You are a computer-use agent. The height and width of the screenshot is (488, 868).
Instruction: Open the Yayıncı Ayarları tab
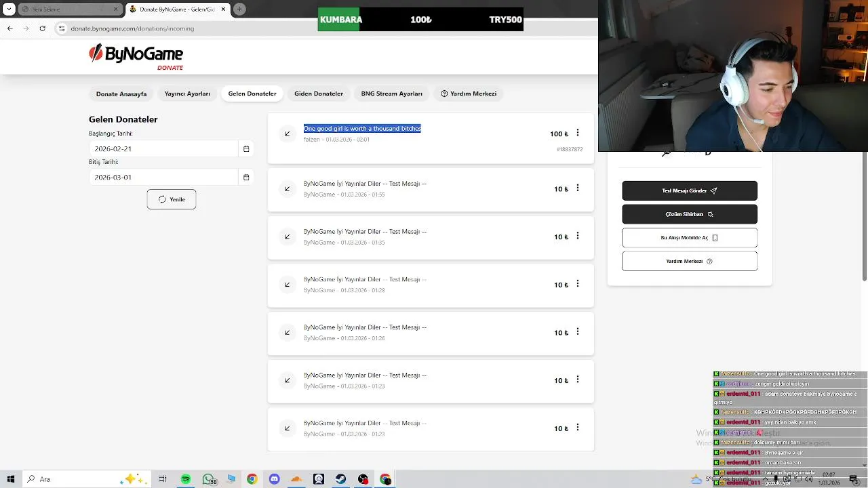[187, 94]
